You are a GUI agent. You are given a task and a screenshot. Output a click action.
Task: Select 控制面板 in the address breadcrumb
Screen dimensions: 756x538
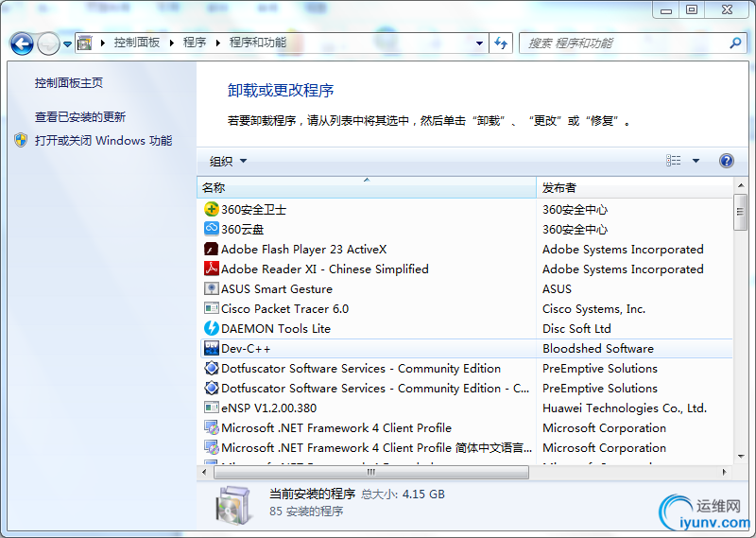pyautogui.click(x=136, y=43)
